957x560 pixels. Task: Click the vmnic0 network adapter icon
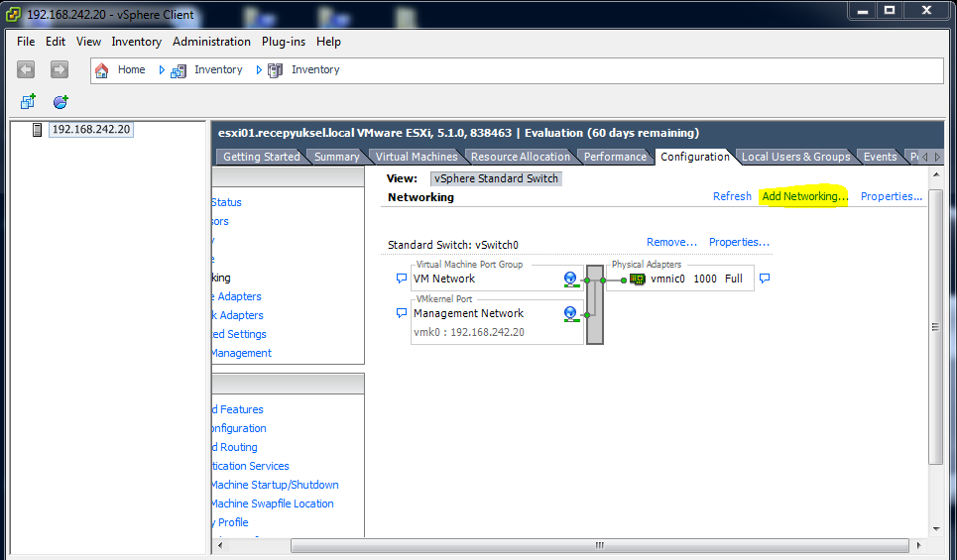(x=638, y=279)
